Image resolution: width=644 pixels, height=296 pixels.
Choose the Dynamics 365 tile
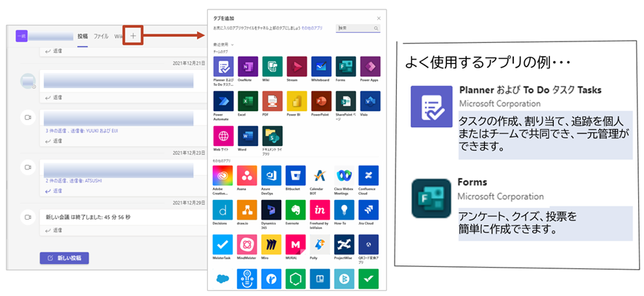coord(271,210)
